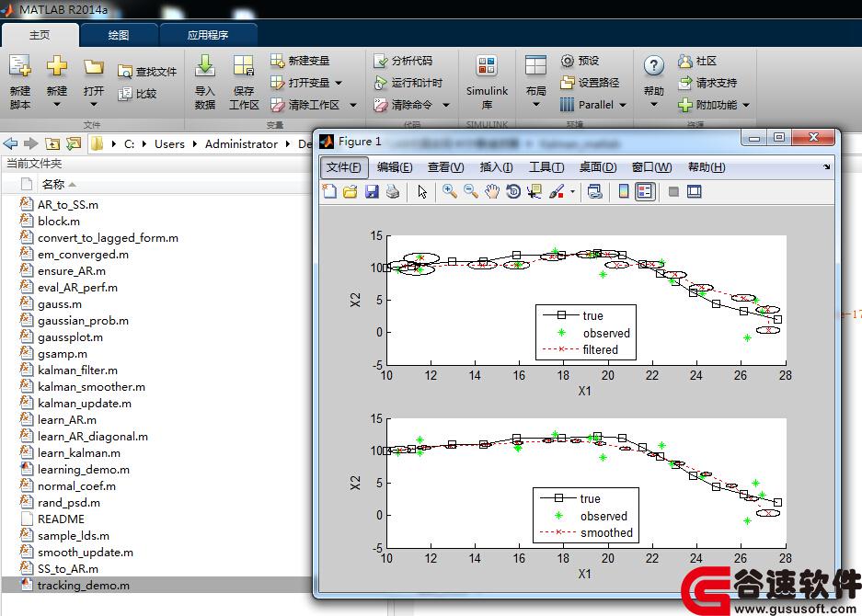Go forward using the right arrow in address bar
The width and height of the screenshot is (862, 616).
pos(30,144)
